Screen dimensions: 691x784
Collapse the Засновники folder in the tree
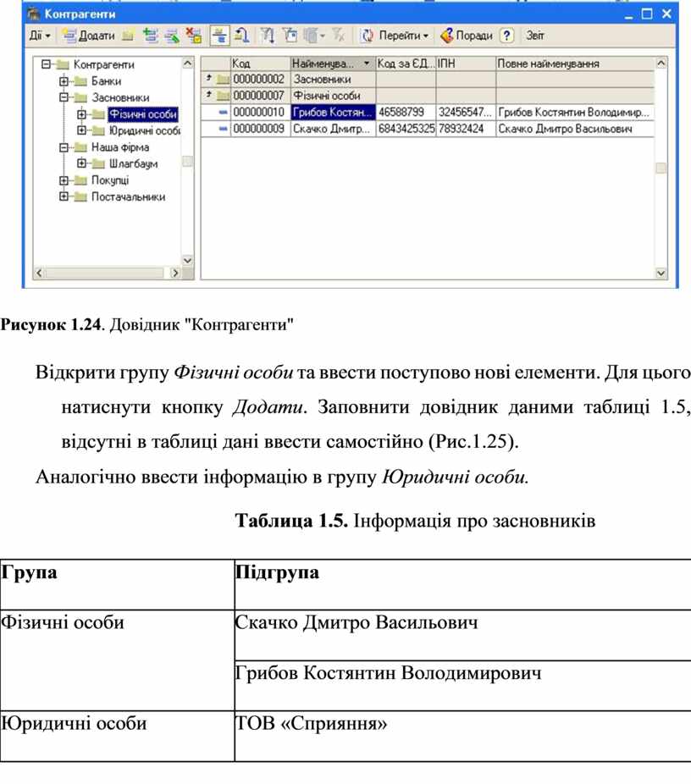point(64,97)
